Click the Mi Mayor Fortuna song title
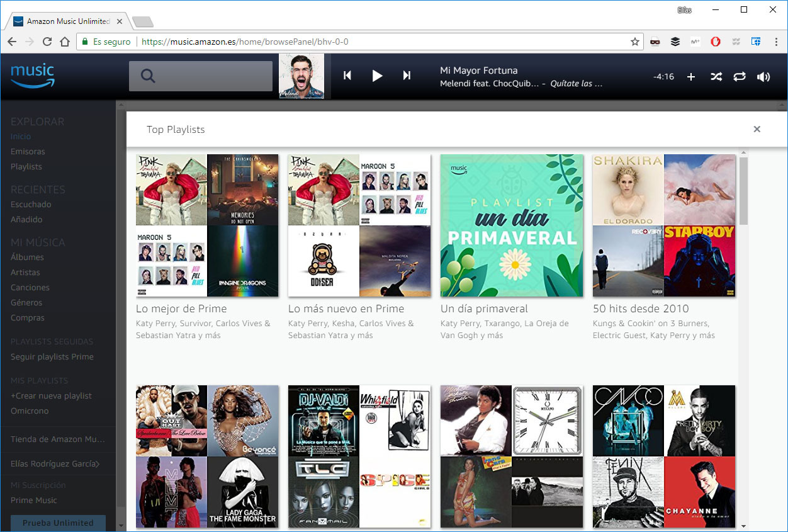Viewport: 788px width, 532px height. 478,70
